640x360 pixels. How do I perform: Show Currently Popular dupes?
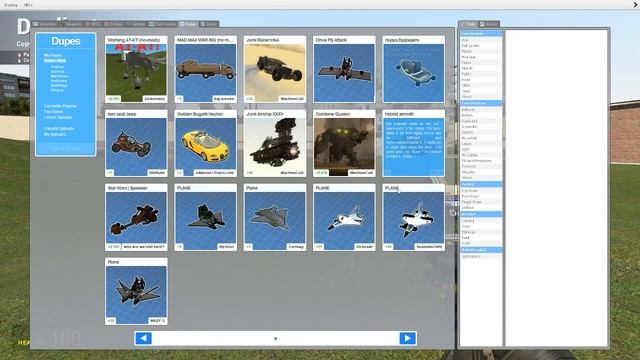pyautogui.click(x=60, y=106)
